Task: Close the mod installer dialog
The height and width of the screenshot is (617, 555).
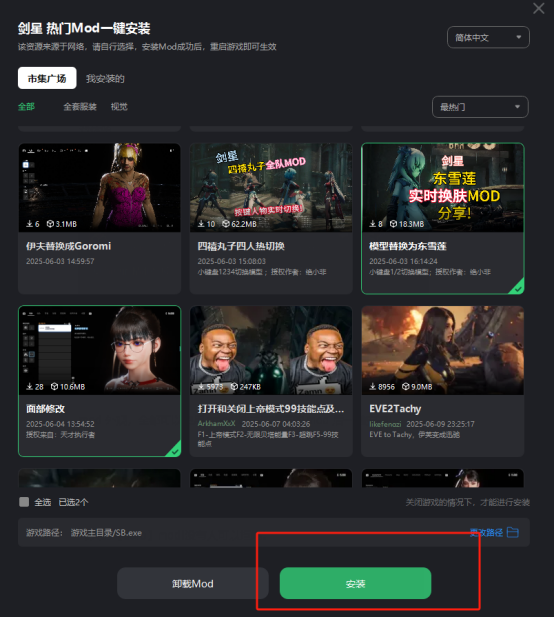Action: point(538,8)
